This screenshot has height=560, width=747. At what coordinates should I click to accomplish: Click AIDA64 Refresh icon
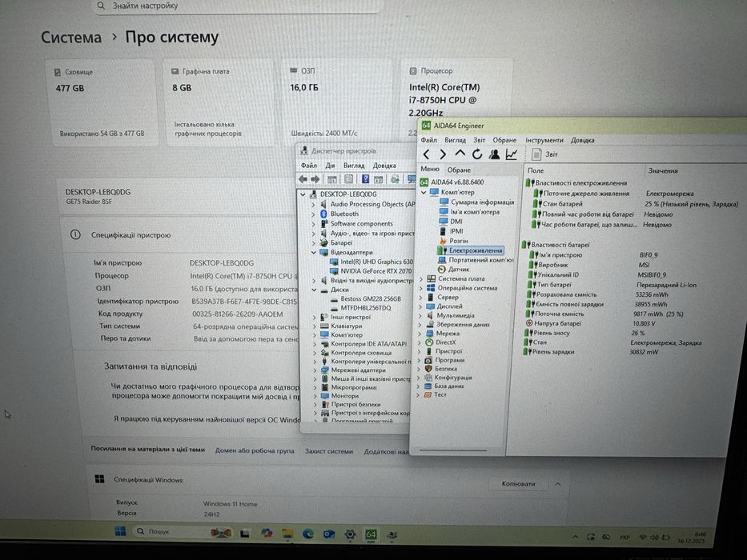coord(477,154)
